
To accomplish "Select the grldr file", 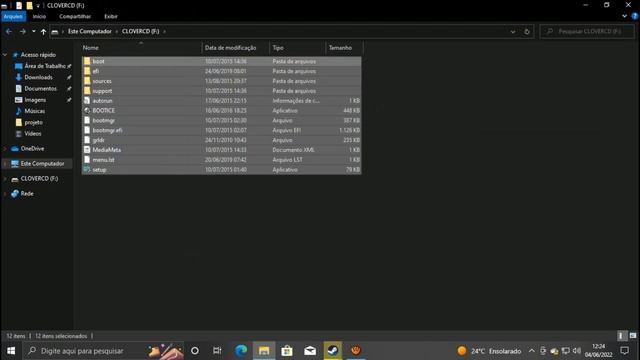I will (221, 140).
